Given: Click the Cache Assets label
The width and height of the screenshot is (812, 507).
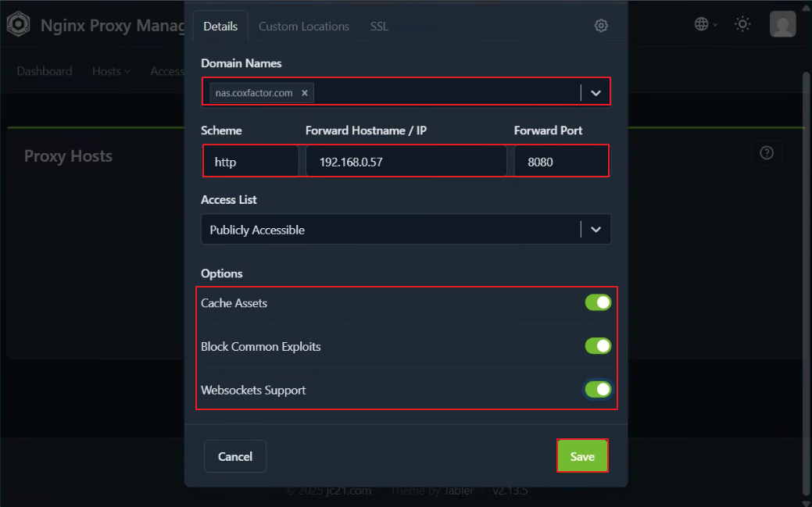Looking at the screenshot, I should [234, 303].
